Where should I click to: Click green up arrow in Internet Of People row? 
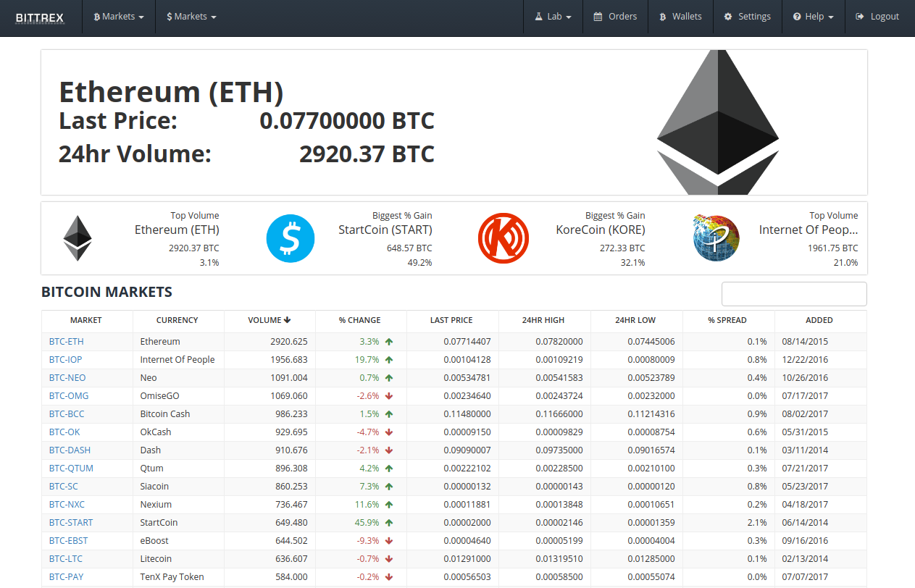(389, 360)
